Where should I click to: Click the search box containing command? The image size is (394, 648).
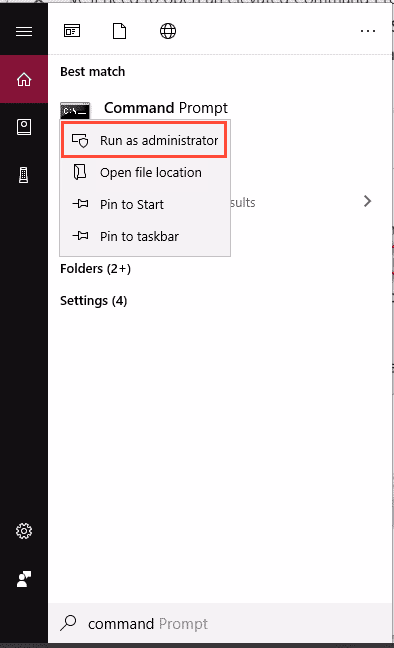coord(220,623)
